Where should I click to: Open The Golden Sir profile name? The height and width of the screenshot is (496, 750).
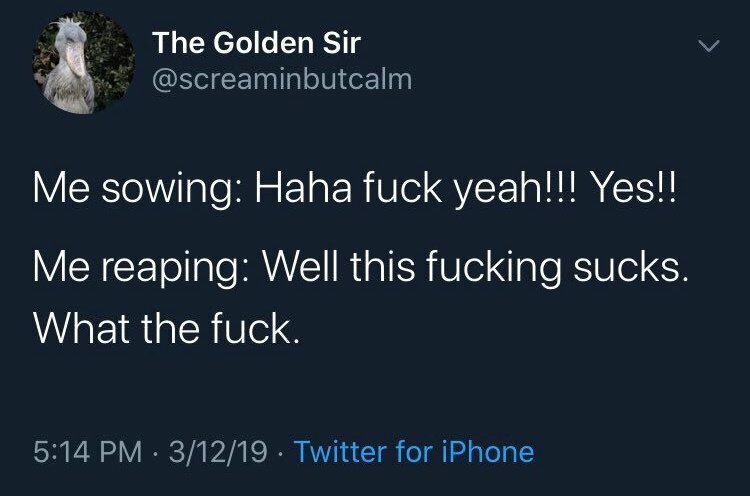(x=255, y=44)
